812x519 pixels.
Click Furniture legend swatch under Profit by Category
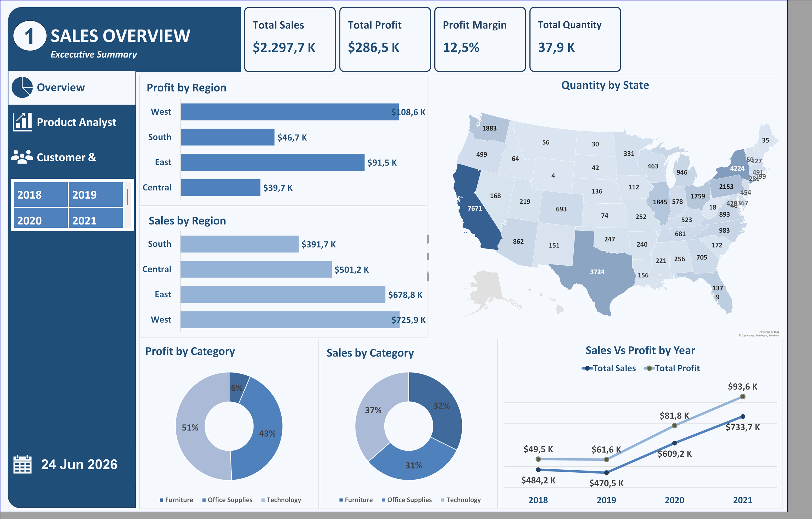(x=162, y=500)
